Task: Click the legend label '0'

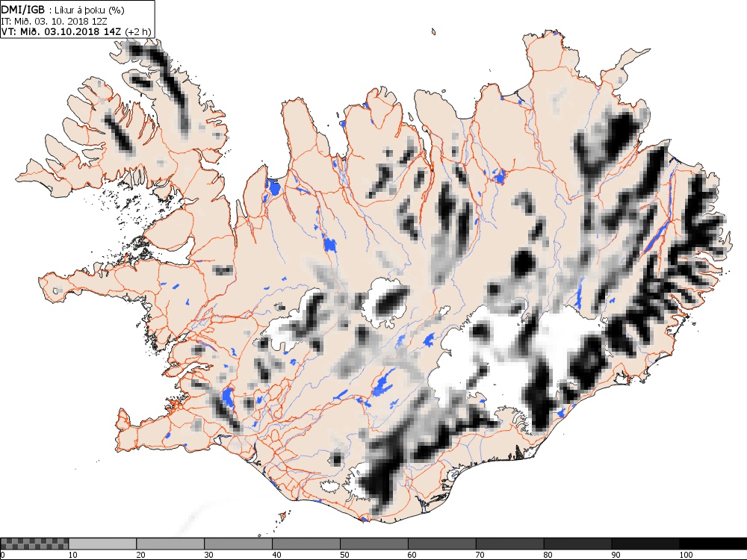Action: pos(3,555)
